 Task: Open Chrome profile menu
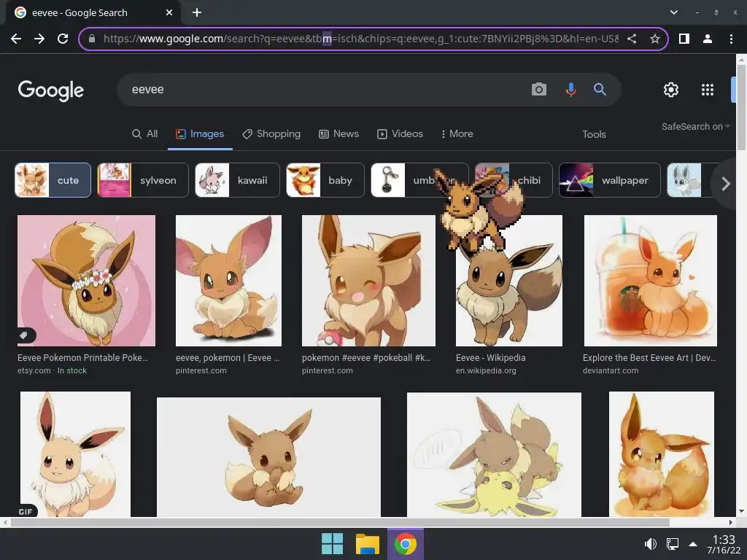pos(708,39)
